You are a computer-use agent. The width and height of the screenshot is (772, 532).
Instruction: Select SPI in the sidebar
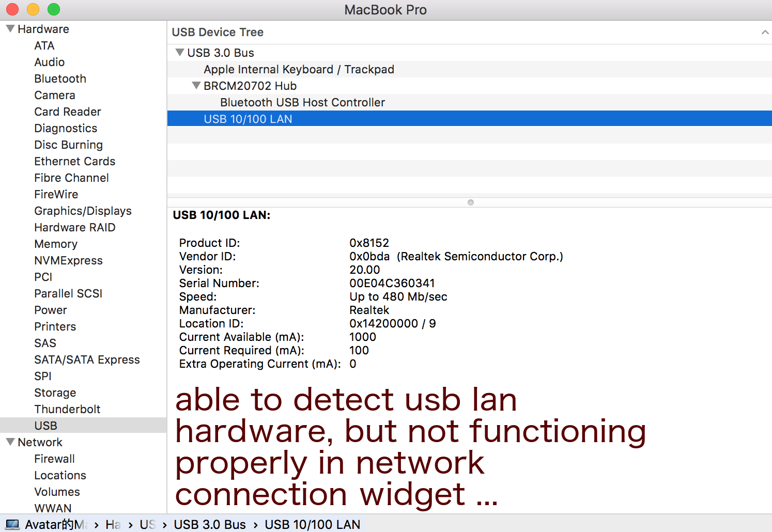43,376
